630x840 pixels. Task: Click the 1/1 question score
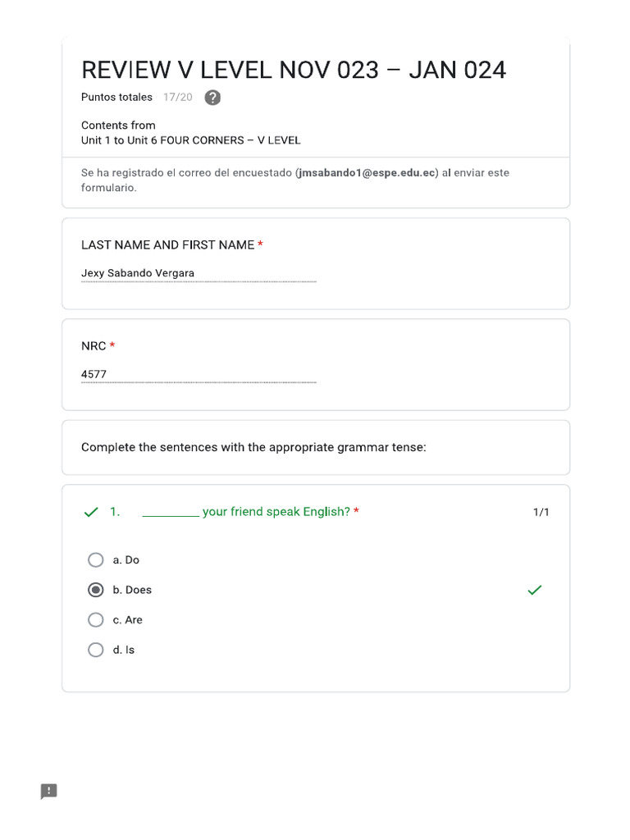[x=541, y=513]
